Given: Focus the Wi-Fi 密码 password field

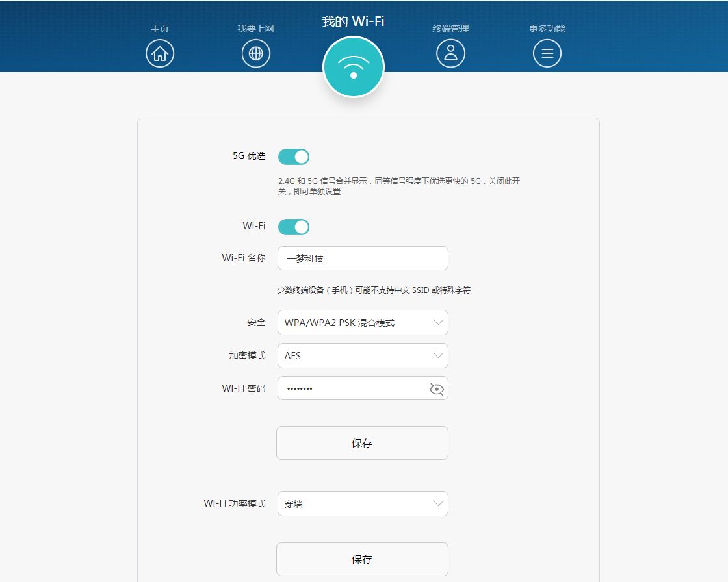Looking at the screenshot, I should pos(363,388).
